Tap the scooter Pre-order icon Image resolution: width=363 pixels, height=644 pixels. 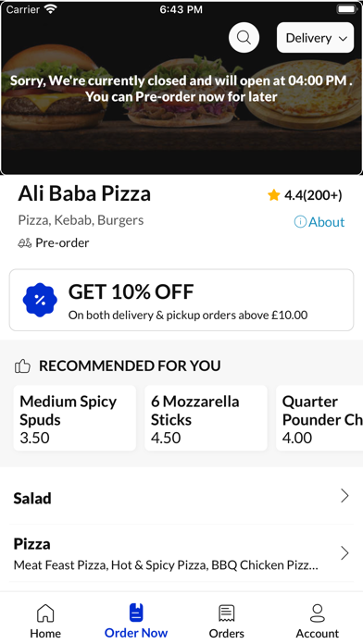coord(25,243)
